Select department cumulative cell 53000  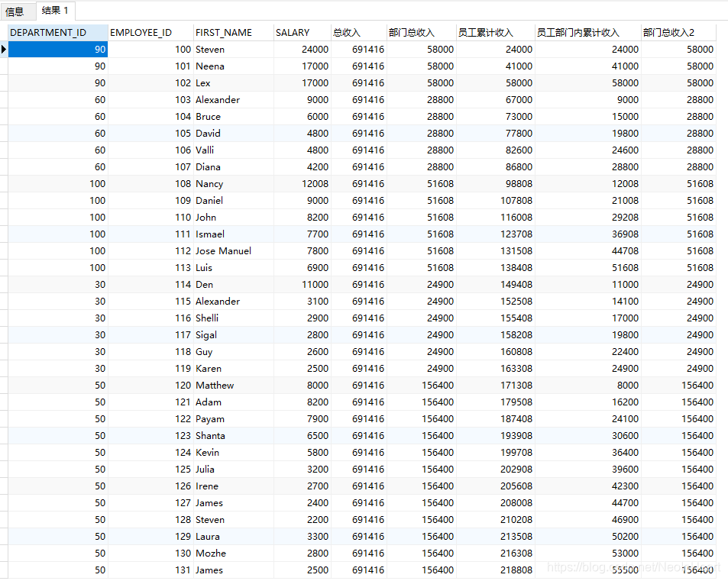[x=588, y=554]
